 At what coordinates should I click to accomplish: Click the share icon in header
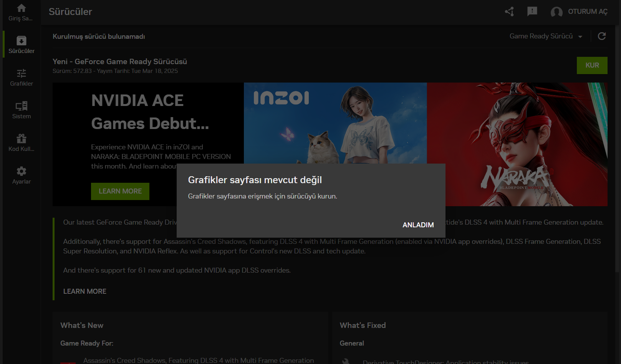click(x=509, y=12)
